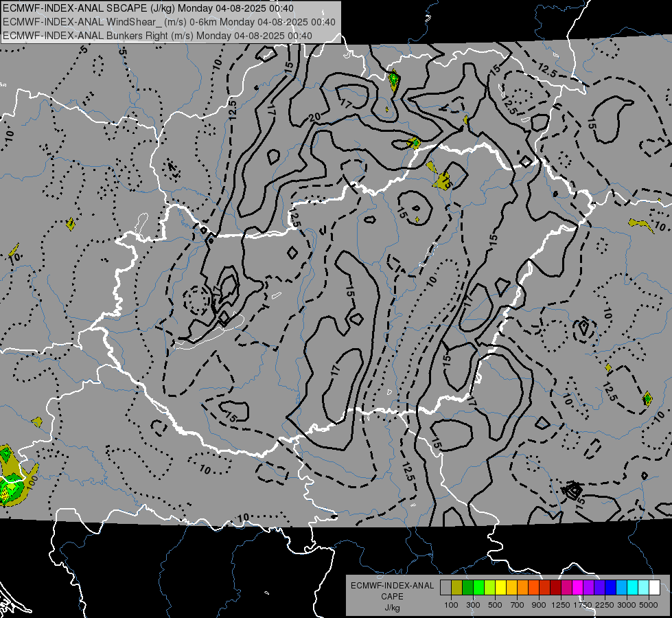
Task: Click the violet swatch left of 2250
Action: coord(599,588)
